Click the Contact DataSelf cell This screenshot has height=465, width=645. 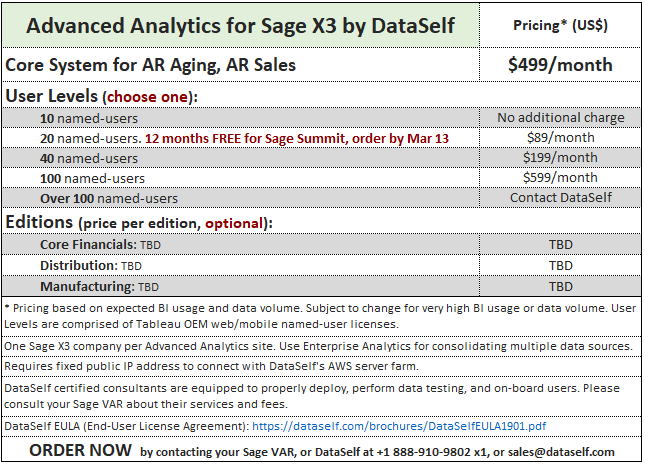(x=560, y=198)
